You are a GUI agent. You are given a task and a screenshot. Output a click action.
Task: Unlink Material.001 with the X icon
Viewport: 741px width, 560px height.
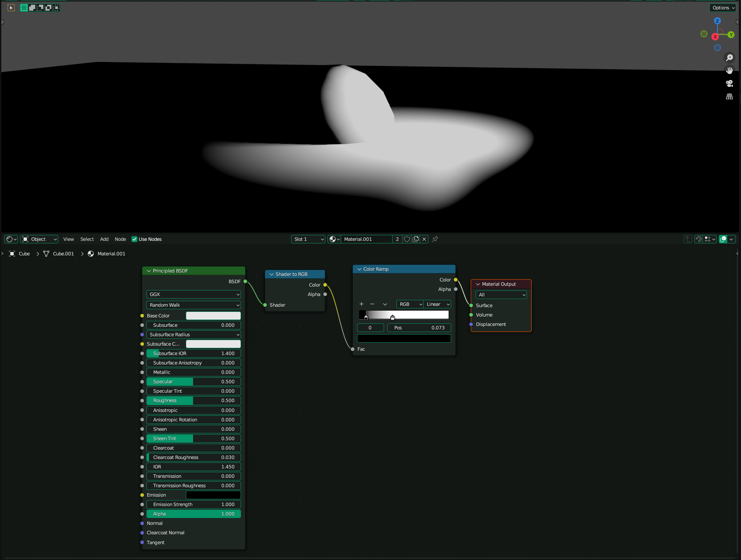424,239
